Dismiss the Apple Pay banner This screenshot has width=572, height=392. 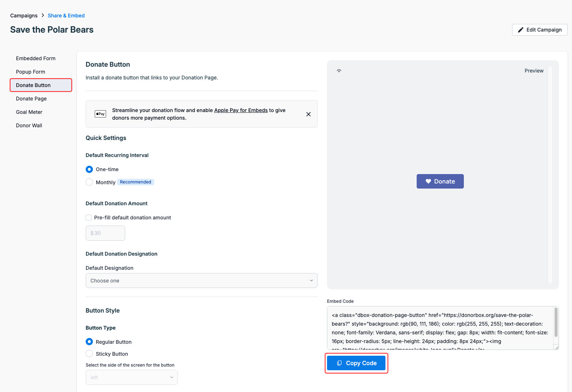coord(309,114)
